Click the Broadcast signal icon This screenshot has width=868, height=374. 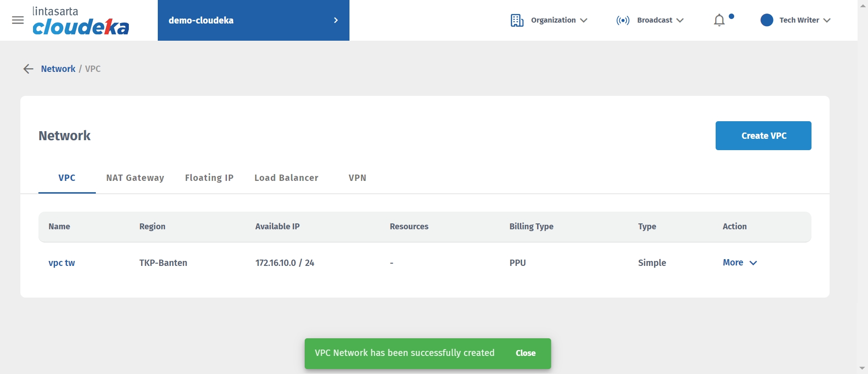click(x=623, y=20)
